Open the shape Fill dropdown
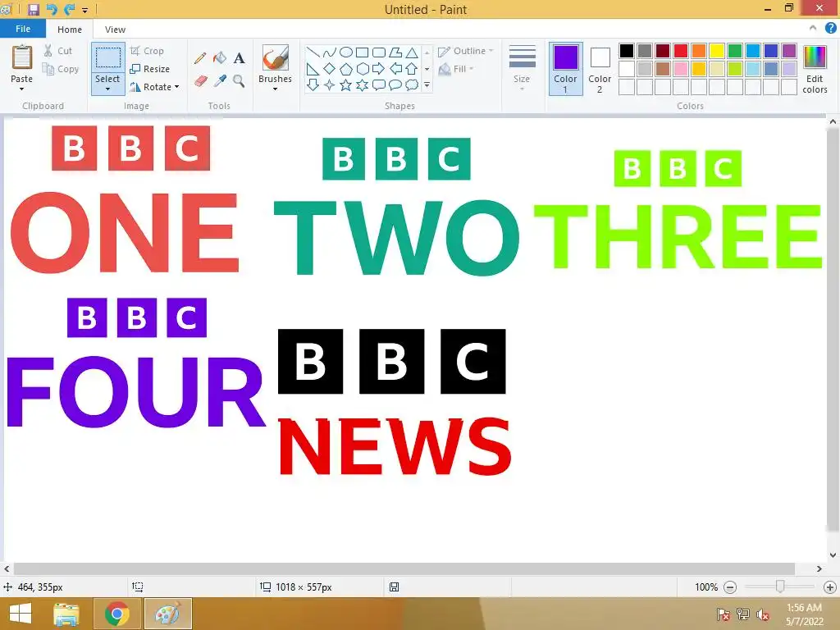 456,69
